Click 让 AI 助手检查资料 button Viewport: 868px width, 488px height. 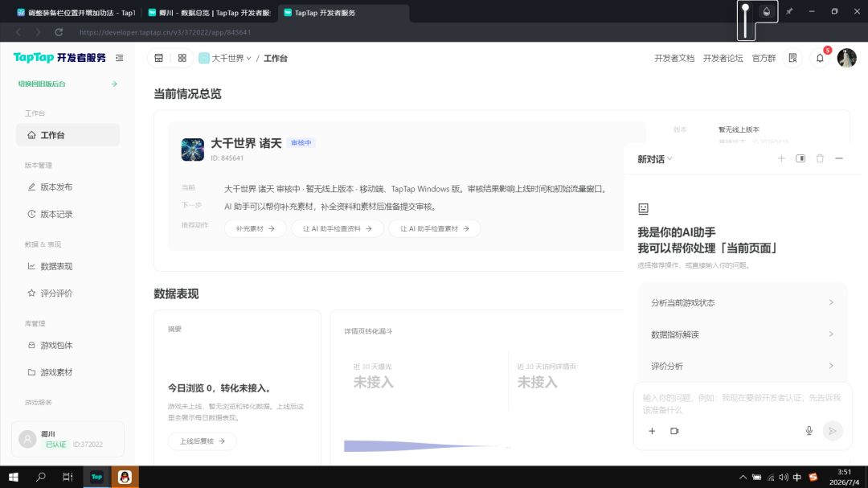point(337,229)
